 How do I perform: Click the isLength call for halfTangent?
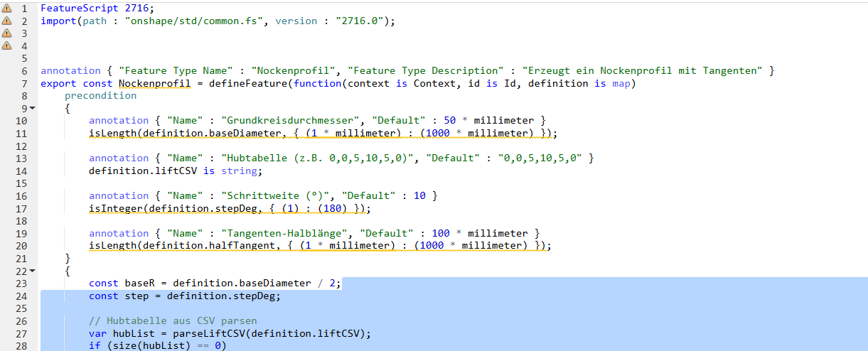click(x=320, y=247)
